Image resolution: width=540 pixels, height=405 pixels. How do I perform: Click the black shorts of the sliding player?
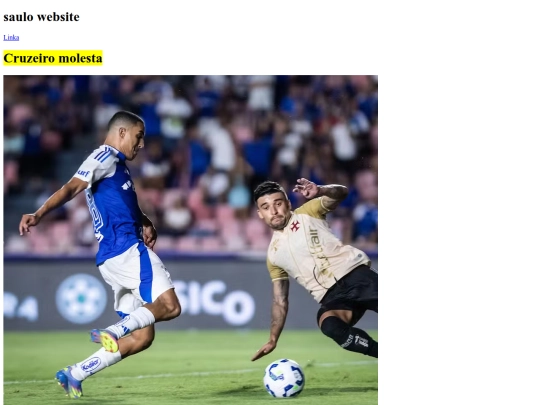(351, 293)
